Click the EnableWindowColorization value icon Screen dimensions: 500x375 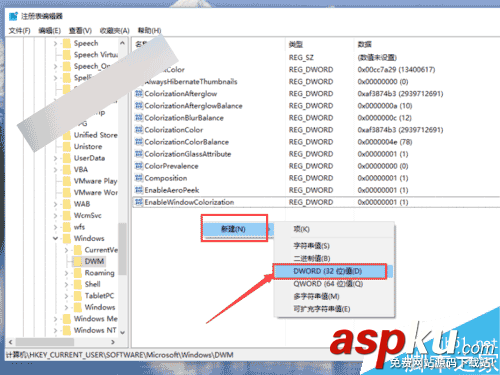[x=139, y=202]
